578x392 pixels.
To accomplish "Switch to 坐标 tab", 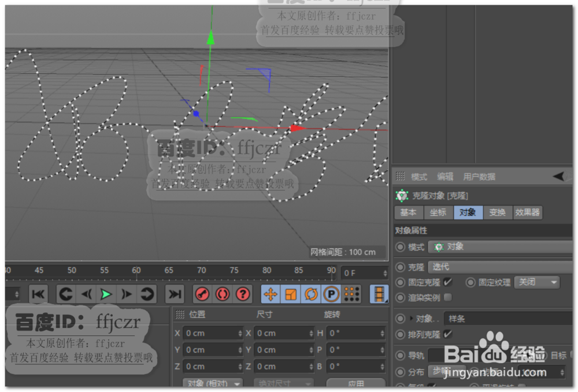I will [438, 212].
